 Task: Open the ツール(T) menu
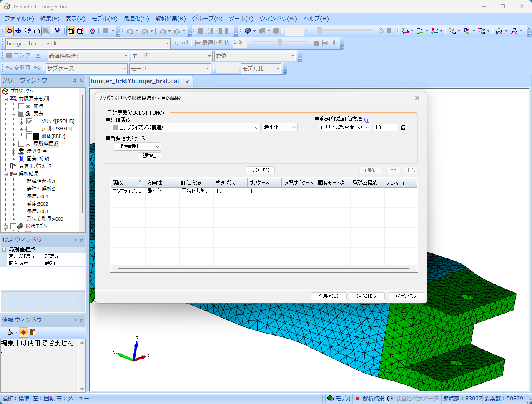(241, 19)
